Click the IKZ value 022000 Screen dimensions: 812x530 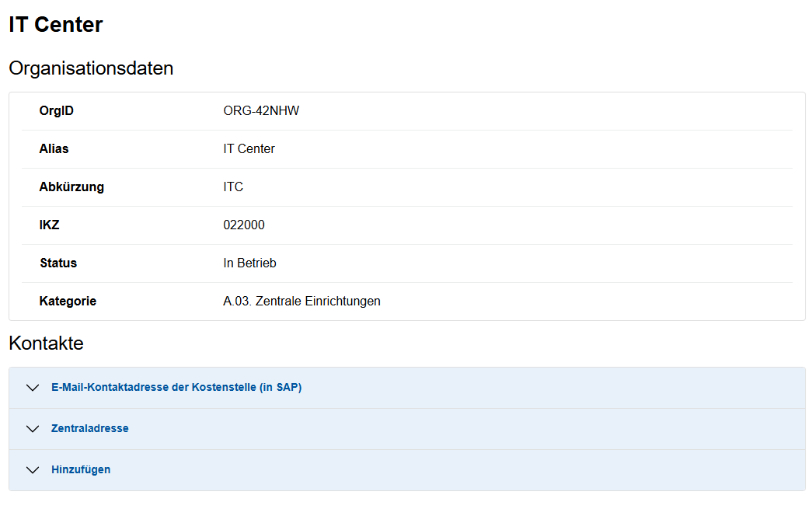coord(244,225)
